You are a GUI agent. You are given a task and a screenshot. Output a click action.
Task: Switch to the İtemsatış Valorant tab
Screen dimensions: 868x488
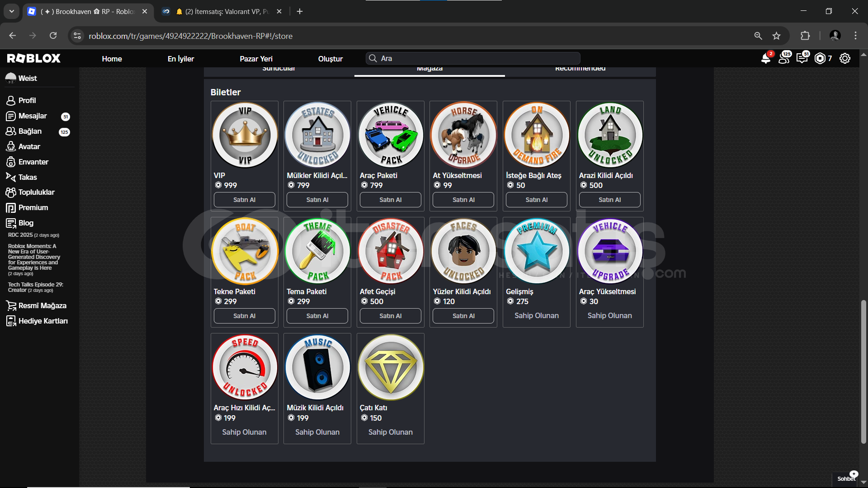(222, 11)
